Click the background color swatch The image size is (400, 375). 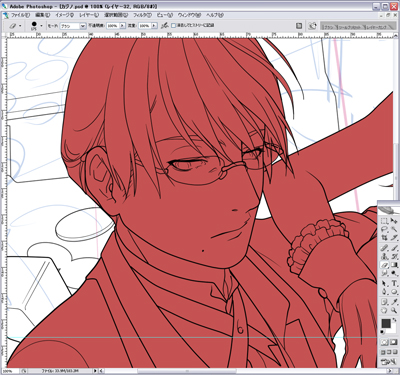(x=394, y=329)
